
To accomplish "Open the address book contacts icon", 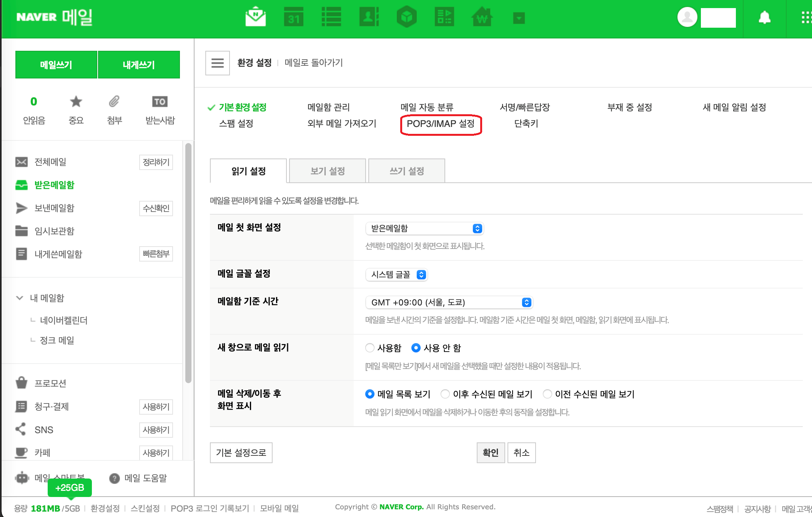I will coord(369,17).
